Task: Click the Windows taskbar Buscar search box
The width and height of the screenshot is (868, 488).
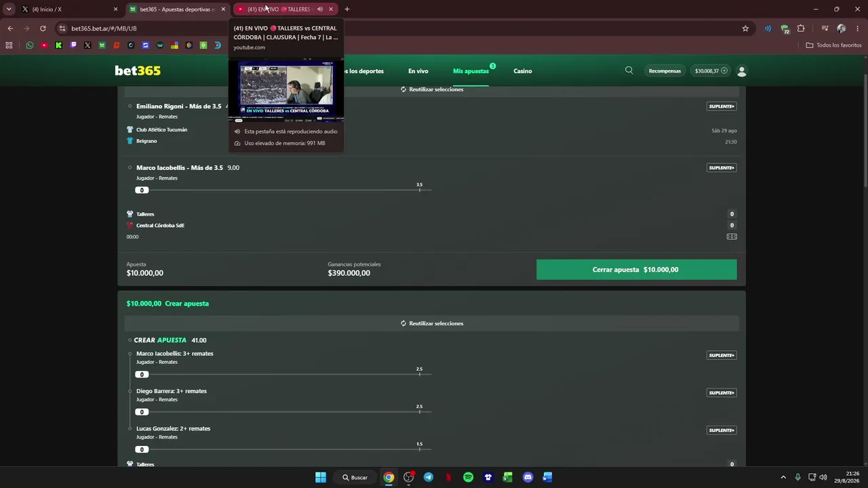Action: [x=355, y=477]
